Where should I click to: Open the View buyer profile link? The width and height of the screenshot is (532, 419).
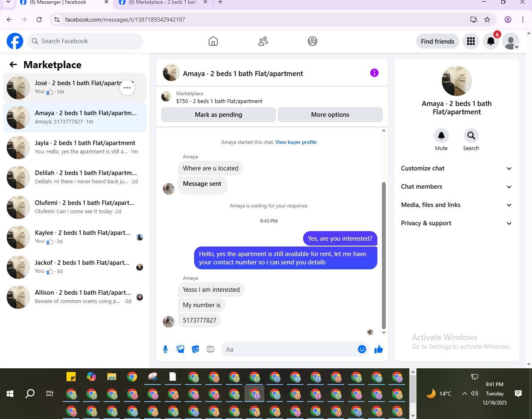[x=296, y=142]
